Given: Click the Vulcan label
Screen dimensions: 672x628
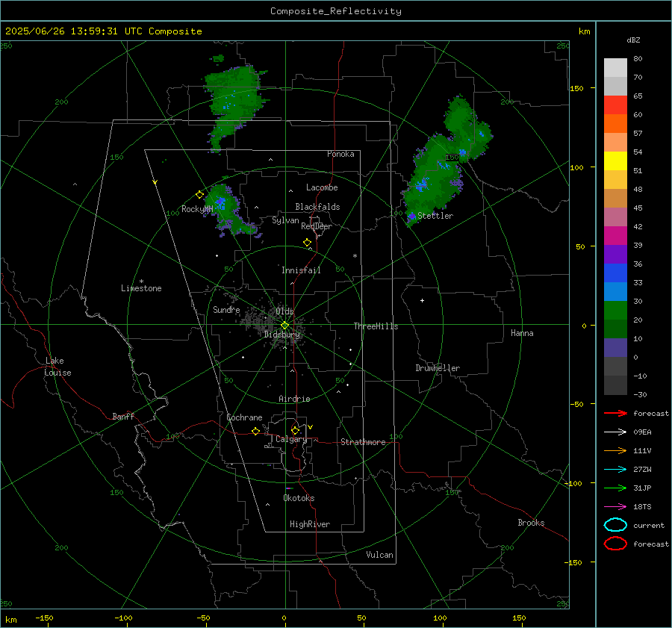Looking at the screenshot, I should click(379, 555).
